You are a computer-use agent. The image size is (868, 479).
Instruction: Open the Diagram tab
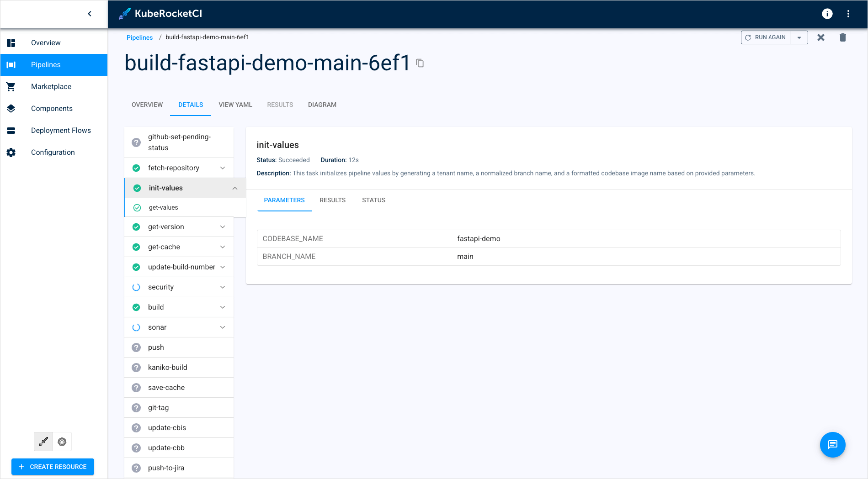[x=322, y=105]
